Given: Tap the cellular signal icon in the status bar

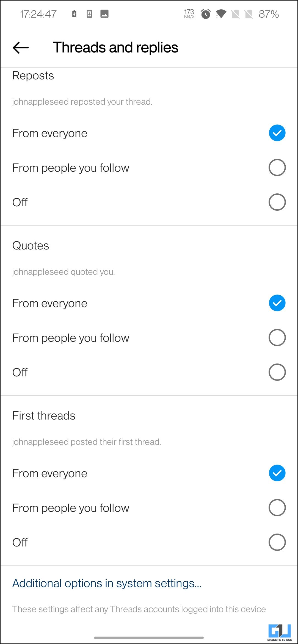Looking at the screenshot, I should coord(235,14).
